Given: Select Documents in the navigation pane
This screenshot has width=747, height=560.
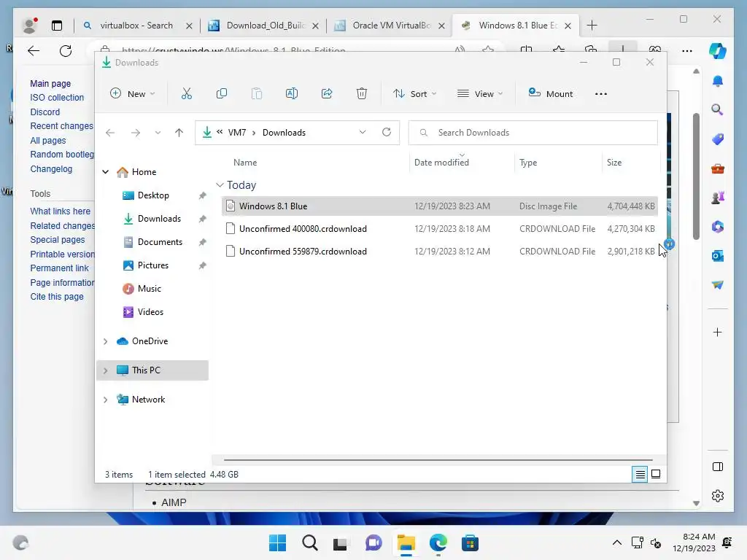Looking at the screenshot, I should click(160, 242).
